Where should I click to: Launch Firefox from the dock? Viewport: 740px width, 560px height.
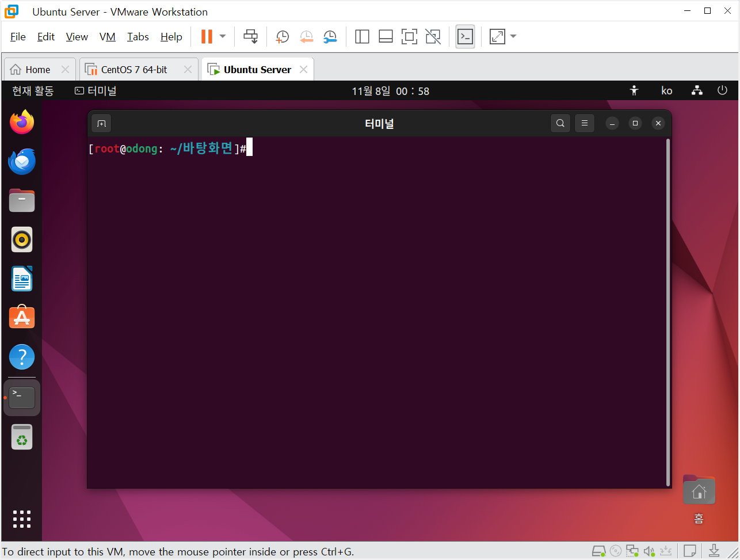22,122
